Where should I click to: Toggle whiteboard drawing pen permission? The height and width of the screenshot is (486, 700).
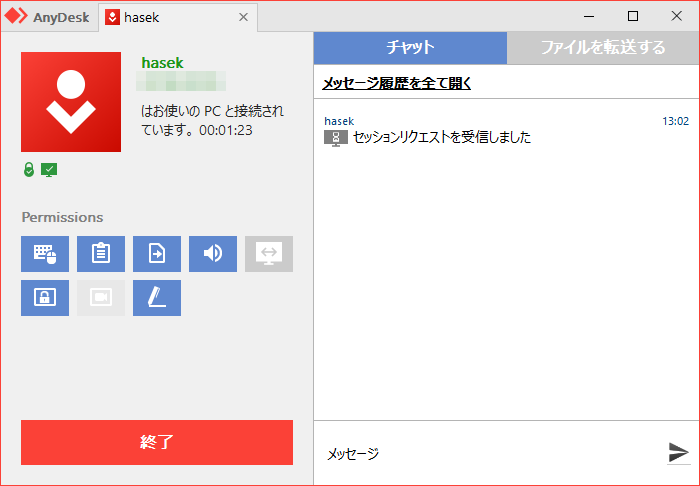[x=157, y=298]
